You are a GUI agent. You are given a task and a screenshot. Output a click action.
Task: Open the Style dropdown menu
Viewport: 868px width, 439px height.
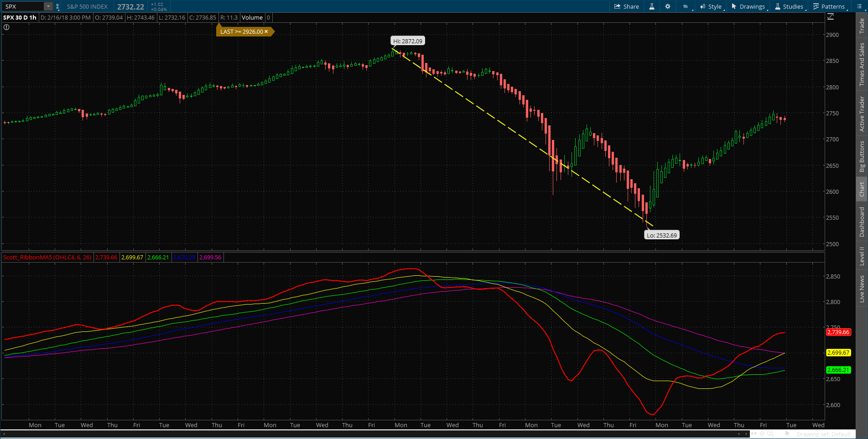click(711, 6)
